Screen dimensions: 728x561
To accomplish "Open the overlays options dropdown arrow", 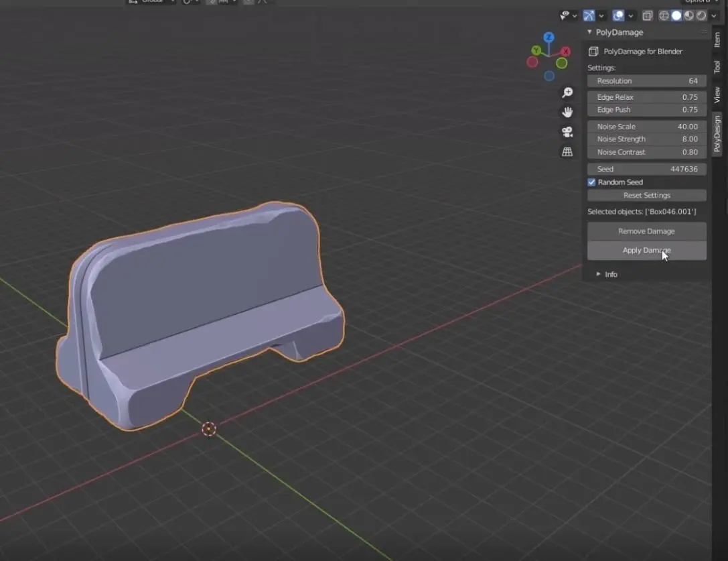I will [630, 16].
